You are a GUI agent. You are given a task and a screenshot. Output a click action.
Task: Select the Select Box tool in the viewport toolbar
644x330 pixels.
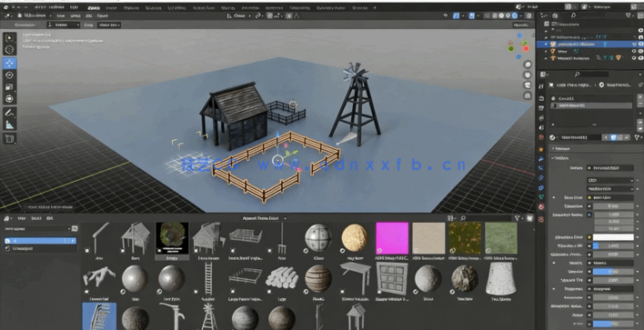pyautogui.click(x=10, y=38)
